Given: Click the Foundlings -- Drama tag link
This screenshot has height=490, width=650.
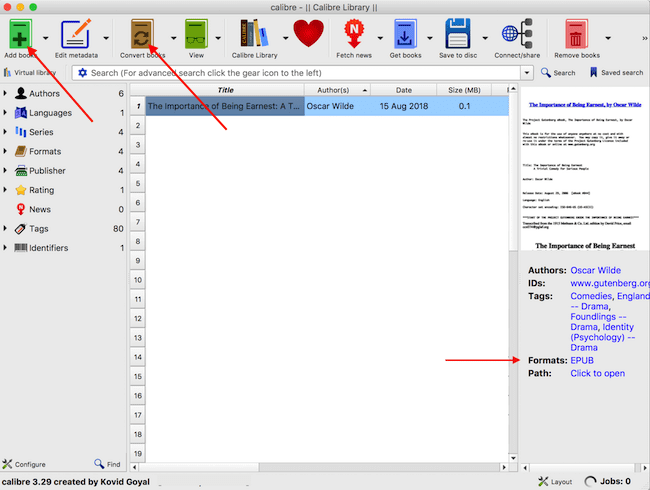Looking at the screenshot, I should [598, 322].
